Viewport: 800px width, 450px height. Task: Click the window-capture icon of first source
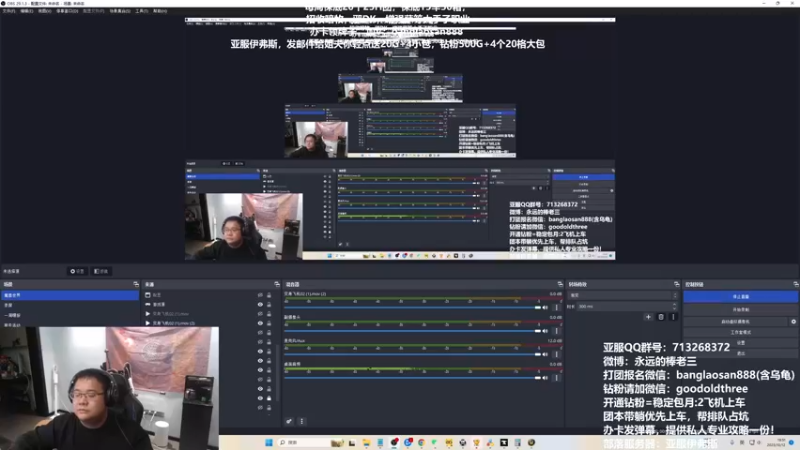(148, 295)
